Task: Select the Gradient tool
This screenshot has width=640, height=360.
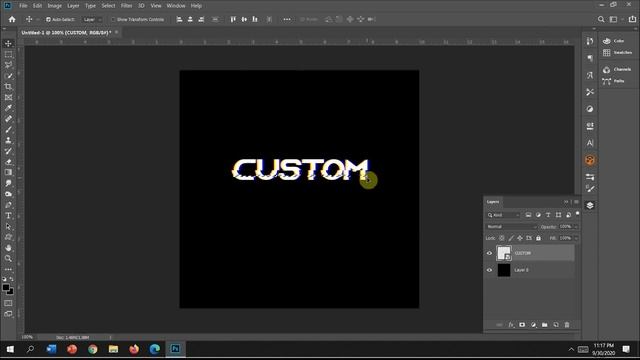Action: 8,172
